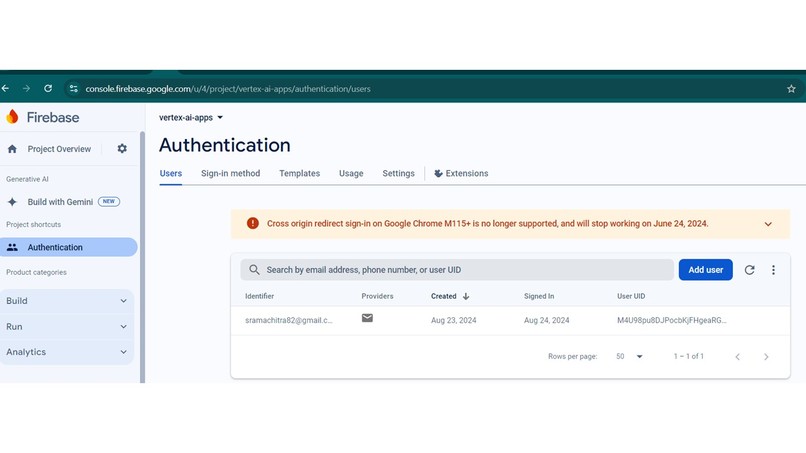806x453 pixels.
Task: Open project settings gear icon
Action: coord(122,149)
